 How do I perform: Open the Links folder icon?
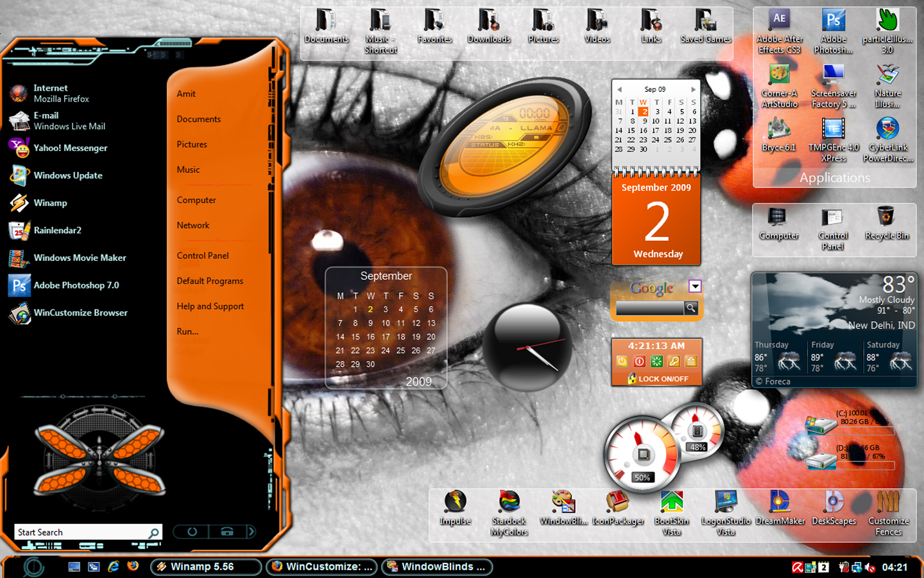(651, 26)
